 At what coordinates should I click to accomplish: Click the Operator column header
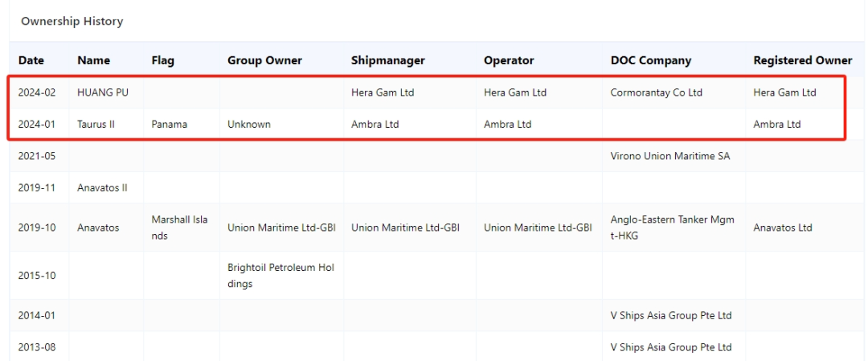509,60
